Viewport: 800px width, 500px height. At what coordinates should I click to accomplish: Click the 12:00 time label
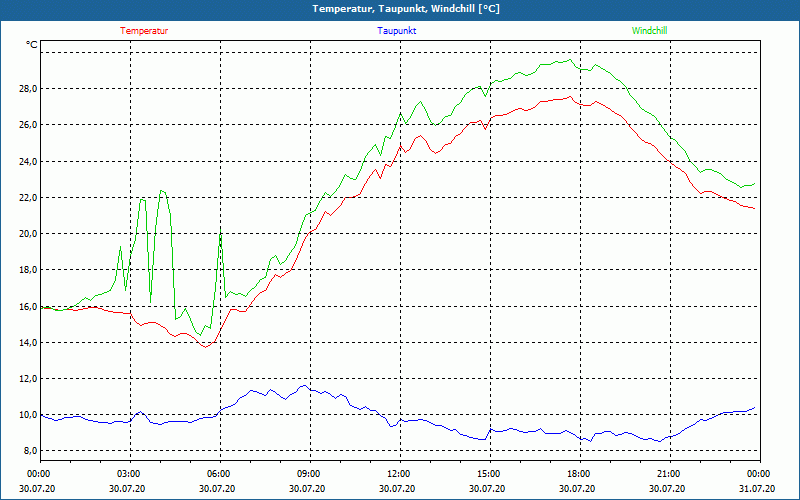point(397,474)
